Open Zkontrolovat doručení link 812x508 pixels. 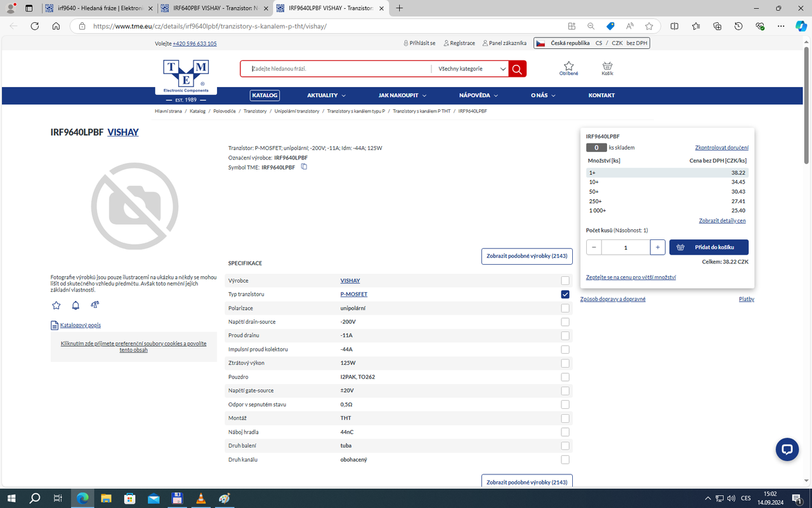[x=721, y=147]
